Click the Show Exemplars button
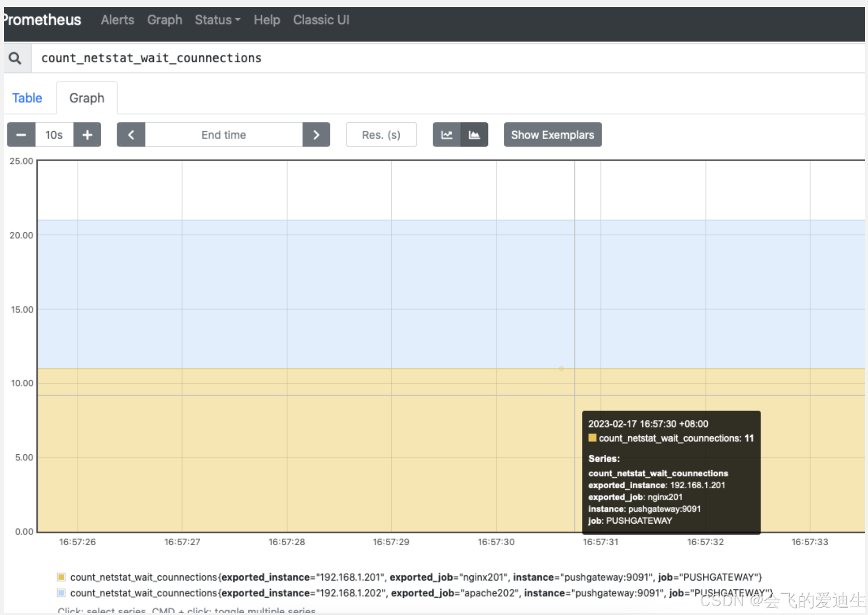Screen dimensions: 868x615 pyautogui.click(x=553, y=135)
